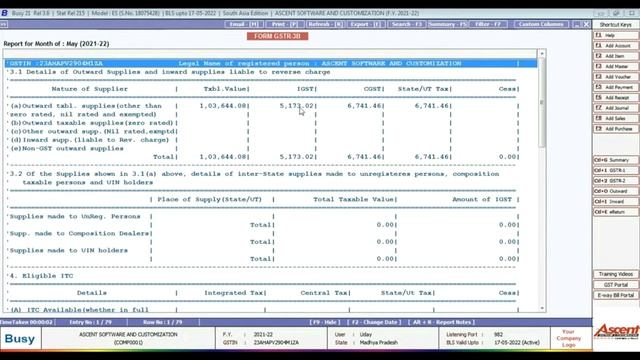Click Cess total 0.00 in section 3.1
The height and width of the screenshot is (360, 640).
[508, 157]
